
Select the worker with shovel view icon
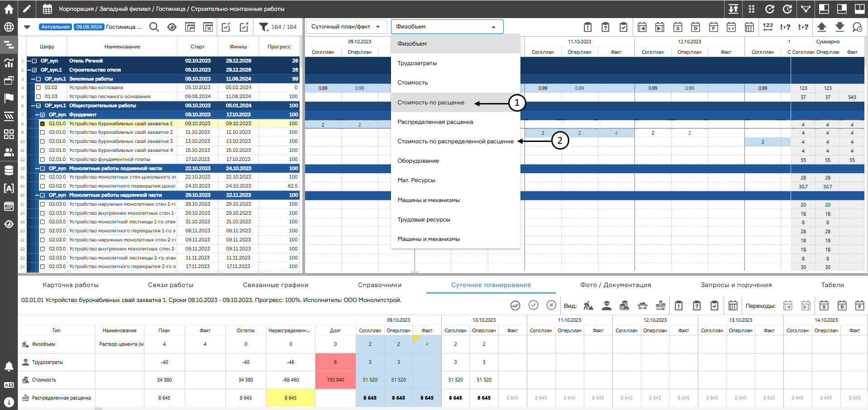tap(588, 306)
